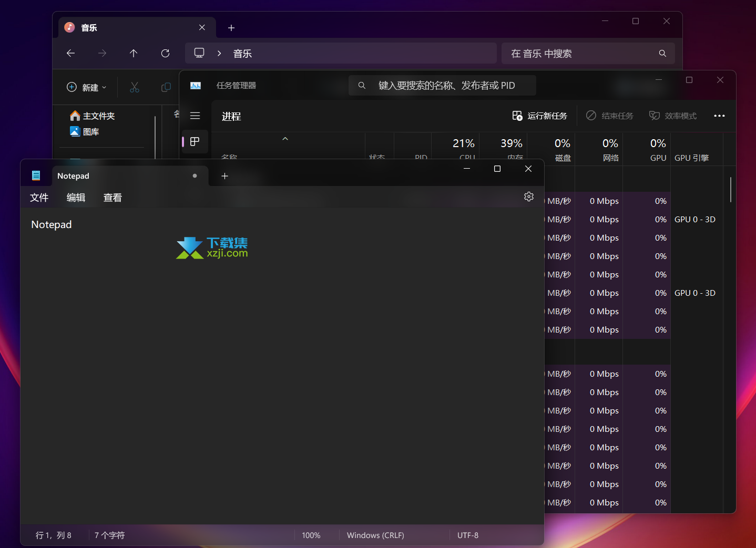Click the chevron beside the 音乐 breadcrumb
Screen dimensions: 756x548
click(219, 53)
